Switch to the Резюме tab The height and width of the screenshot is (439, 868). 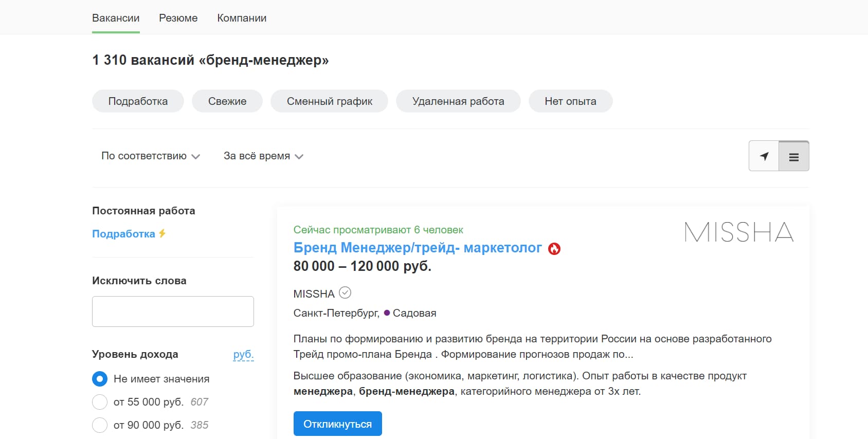[178, 18]
